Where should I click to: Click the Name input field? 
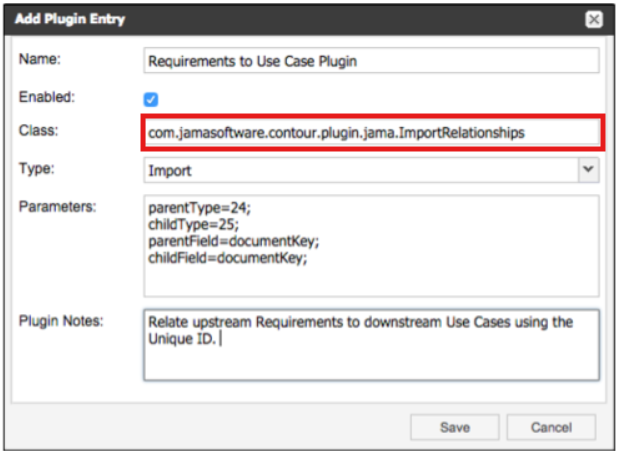[371, 61]
